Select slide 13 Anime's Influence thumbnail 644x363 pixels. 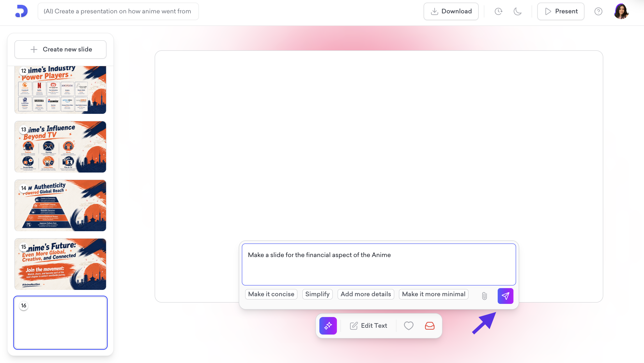pyautogui.click(x=60, y=147)
